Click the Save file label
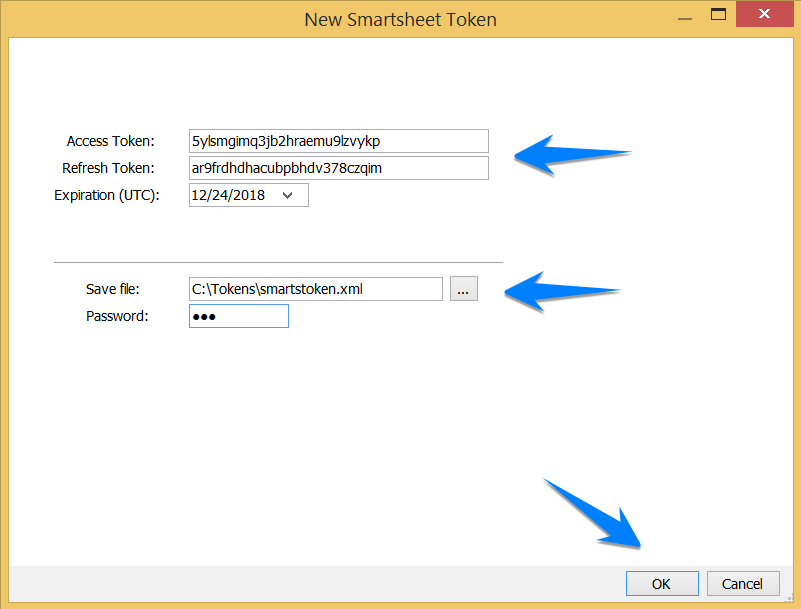 point(112,289)
